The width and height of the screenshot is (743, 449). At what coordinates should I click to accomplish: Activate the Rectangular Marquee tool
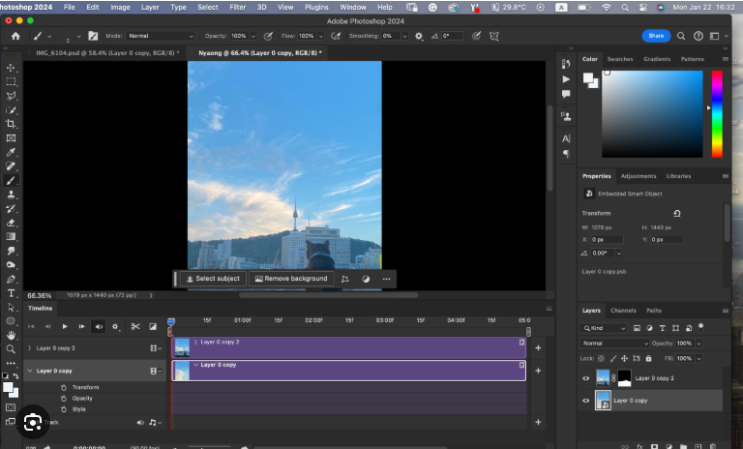[x=11, y=81]
